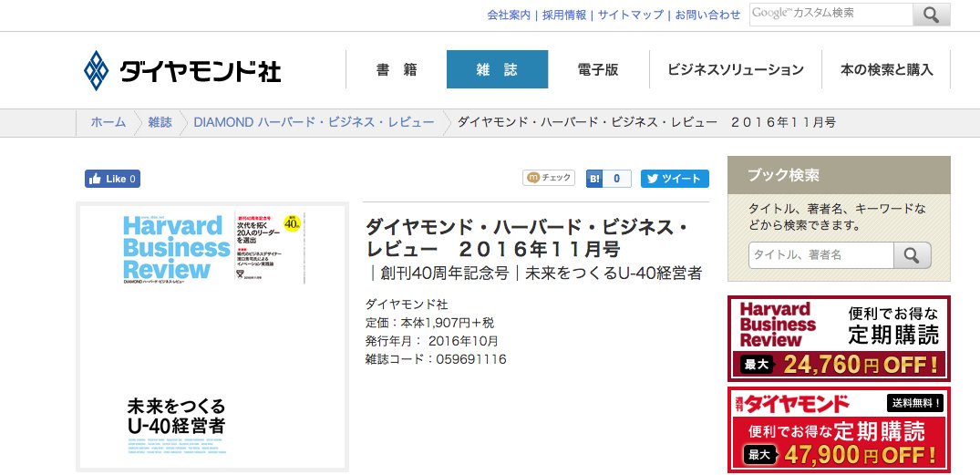This screenshot has width=980, height=475.
Task: Focus the book title and author search field
Action: click(821, 255)
